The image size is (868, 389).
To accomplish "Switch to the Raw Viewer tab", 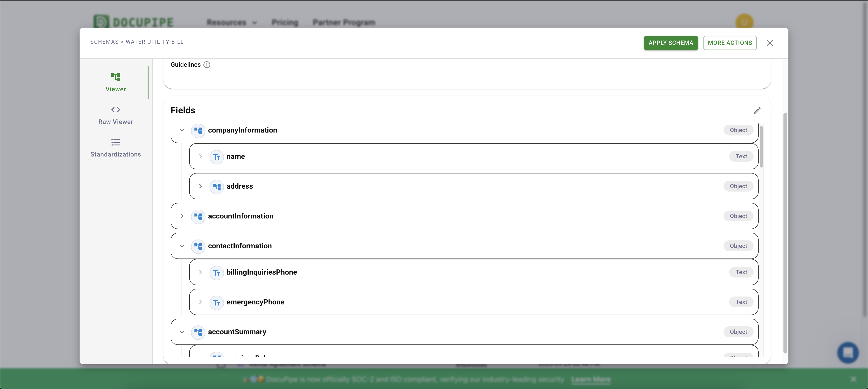I will click(116, 115).
